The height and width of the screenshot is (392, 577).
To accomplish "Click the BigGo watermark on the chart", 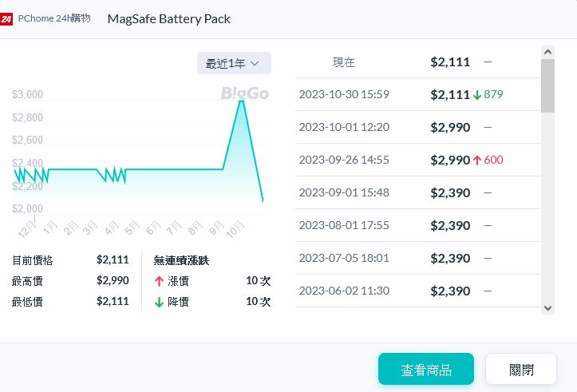I will coord(245,93).
